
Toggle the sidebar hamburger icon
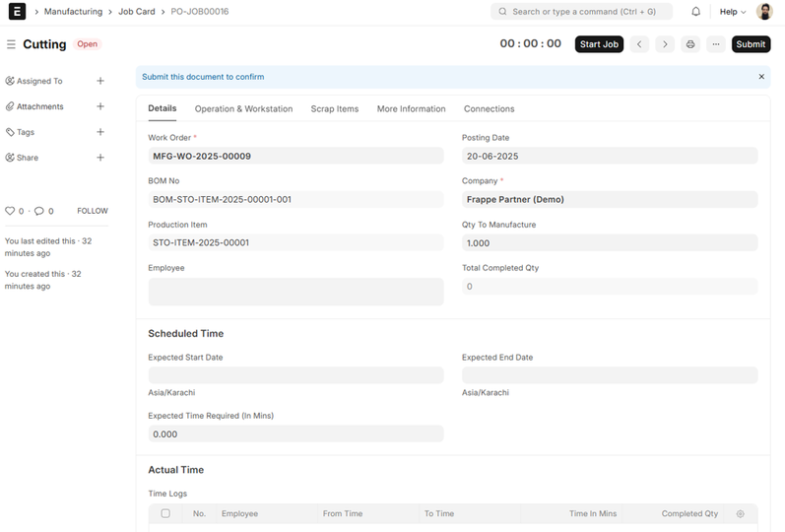[11, 44]
